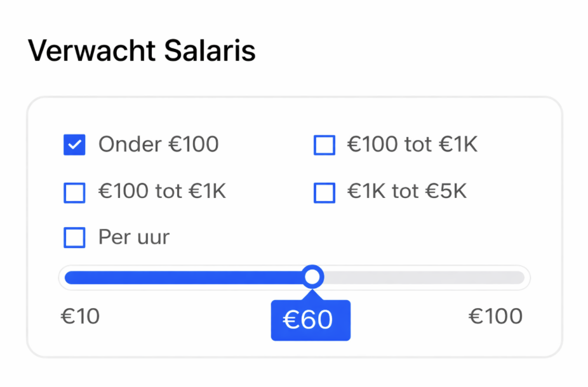Click the far right end of salary slider
This screenshot has height=387, width=588.
521,277
